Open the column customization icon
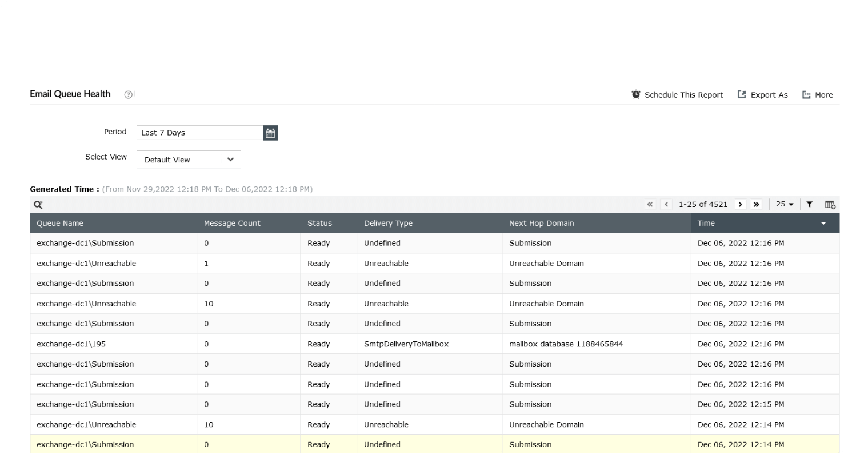The width and height of the screenshot is (868, 474). point(830,204)
